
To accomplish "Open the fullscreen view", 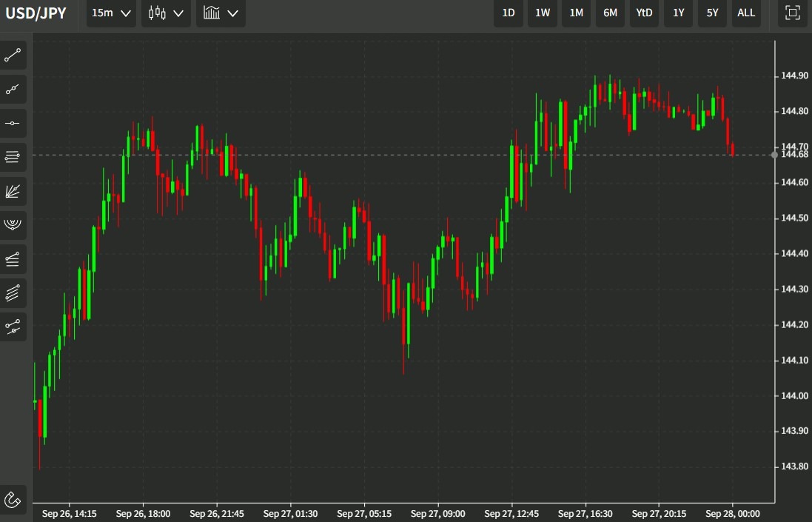I will click(x=792, y=13).
